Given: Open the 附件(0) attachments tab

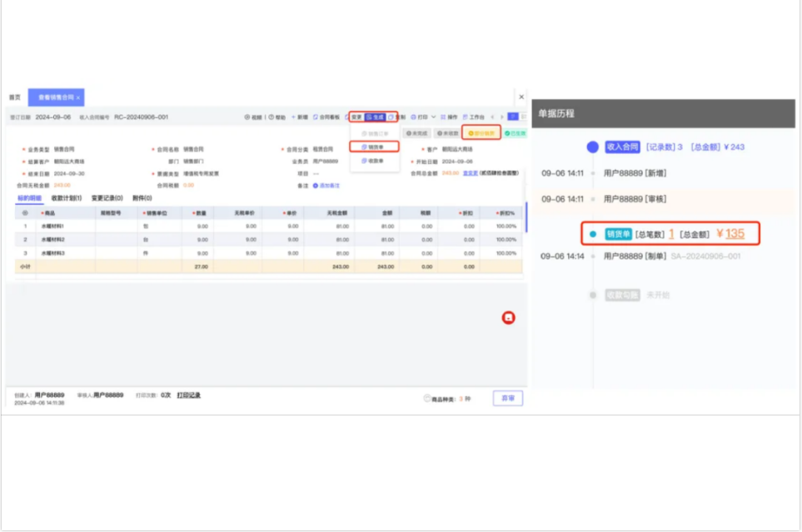Looking at the screenshot, I should 142,198.
